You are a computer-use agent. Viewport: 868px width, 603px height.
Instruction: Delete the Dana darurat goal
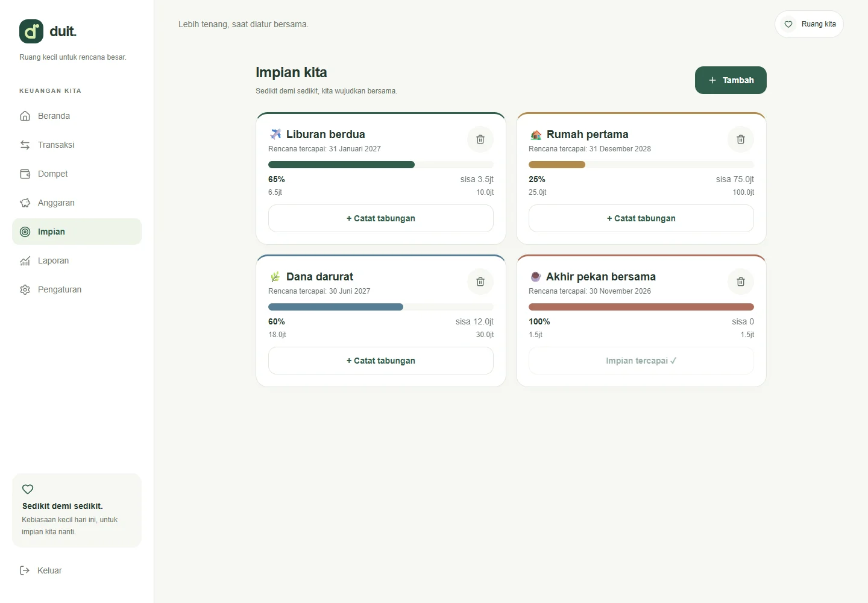pyautogui.click(x=480, y=282)
